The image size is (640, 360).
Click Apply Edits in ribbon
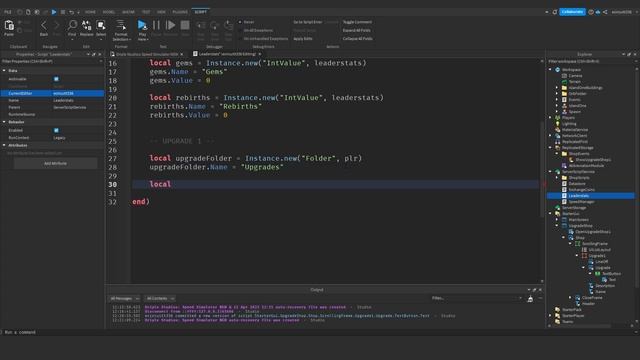pyautogui.click(x=303, y=38)
